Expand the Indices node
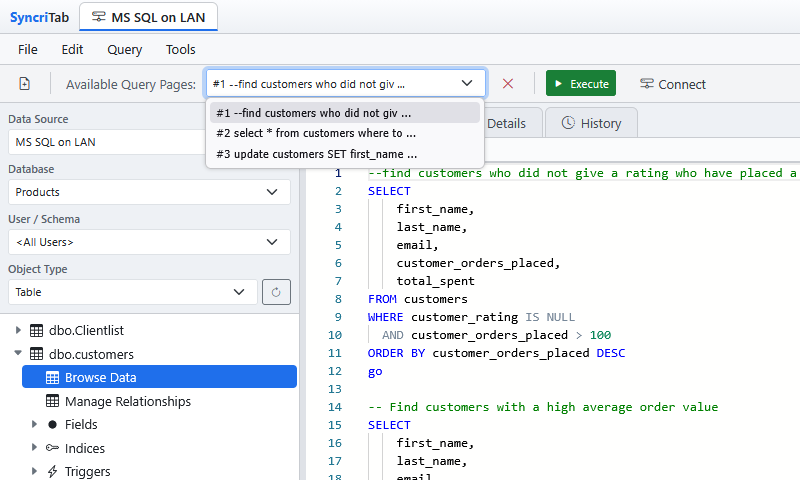Image resolution: width=800 pixels, height=480 pixels. (34, 447)
